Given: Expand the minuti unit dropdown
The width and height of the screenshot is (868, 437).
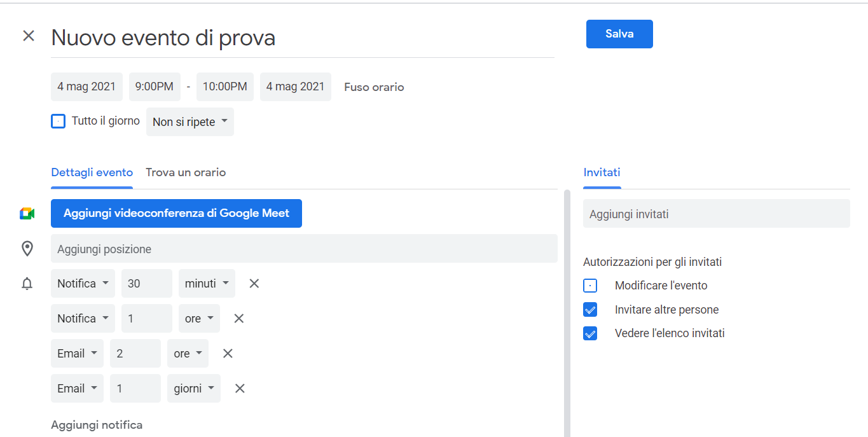Looking at the screenshot, I should (x=207, y=284).
